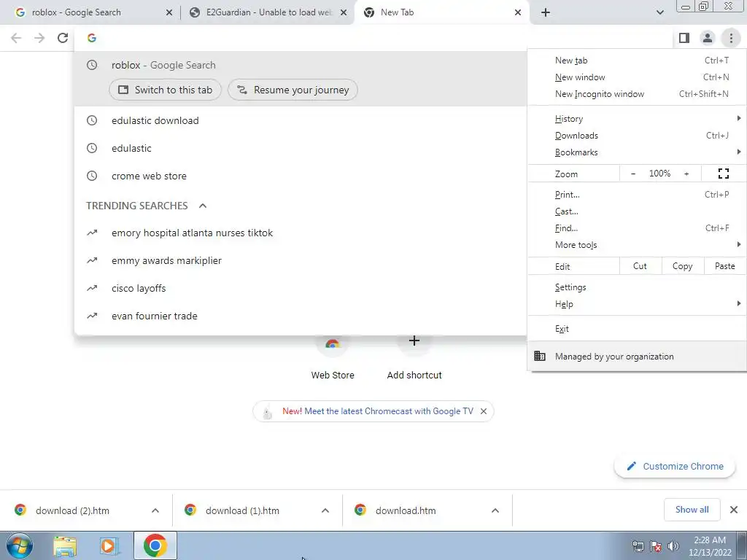Switch to roblox - Google Search tab
This screenshot has width=747, height=560.
[90, 12]
